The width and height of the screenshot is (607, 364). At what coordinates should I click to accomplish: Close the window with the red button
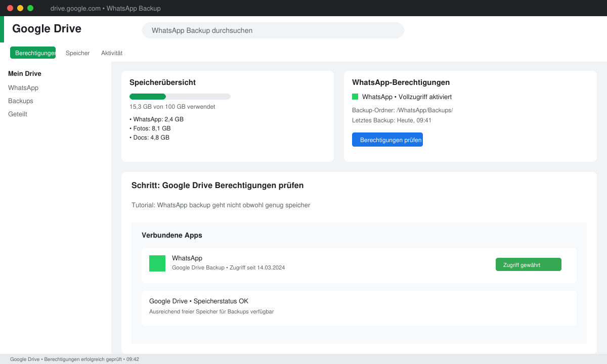(x=10, y=8)
